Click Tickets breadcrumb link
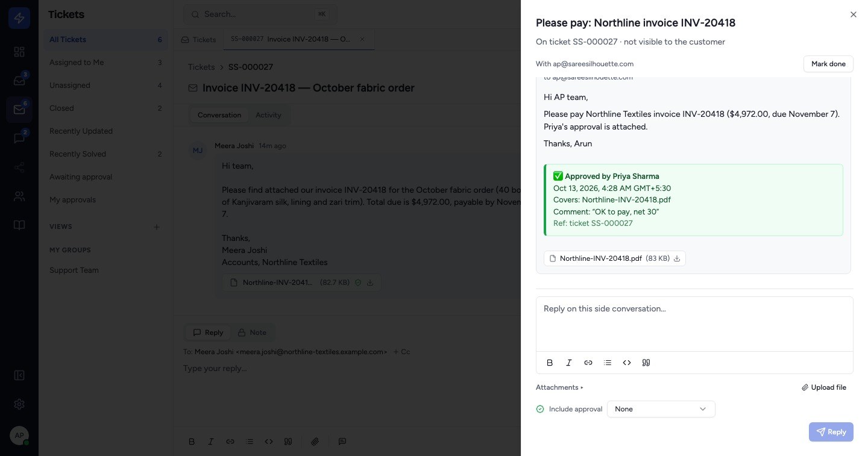868x456 pixels. tap(201, 67)
